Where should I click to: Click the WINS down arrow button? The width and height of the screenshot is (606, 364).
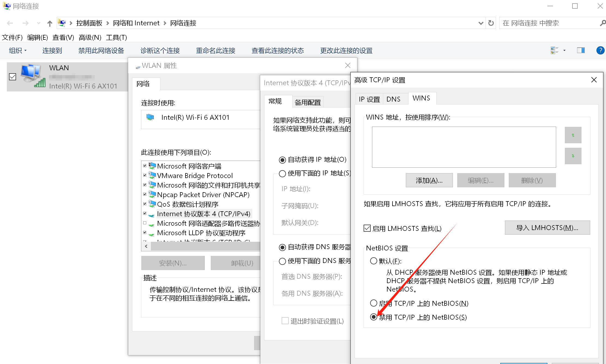point(573,156)
